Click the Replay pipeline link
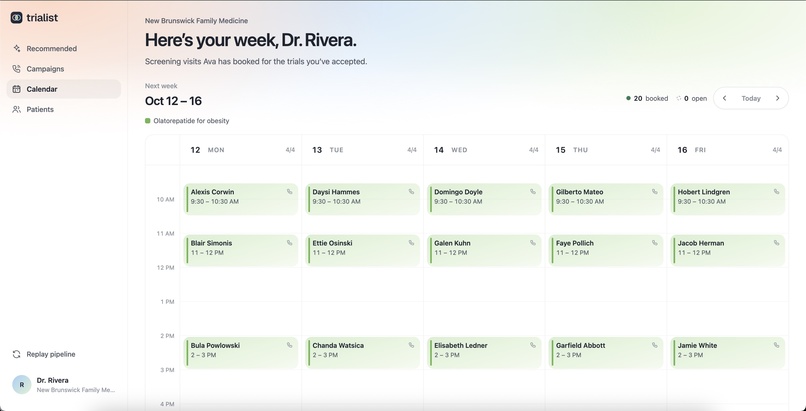806x411 pixels. pyautogui.click(x=64, y=354)
